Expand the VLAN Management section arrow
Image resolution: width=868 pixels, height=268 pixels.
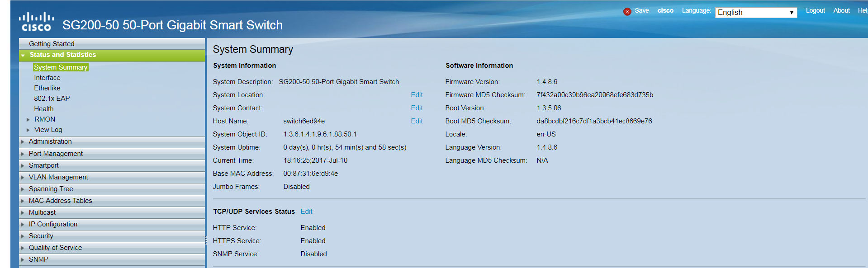(x=23, y=178)
